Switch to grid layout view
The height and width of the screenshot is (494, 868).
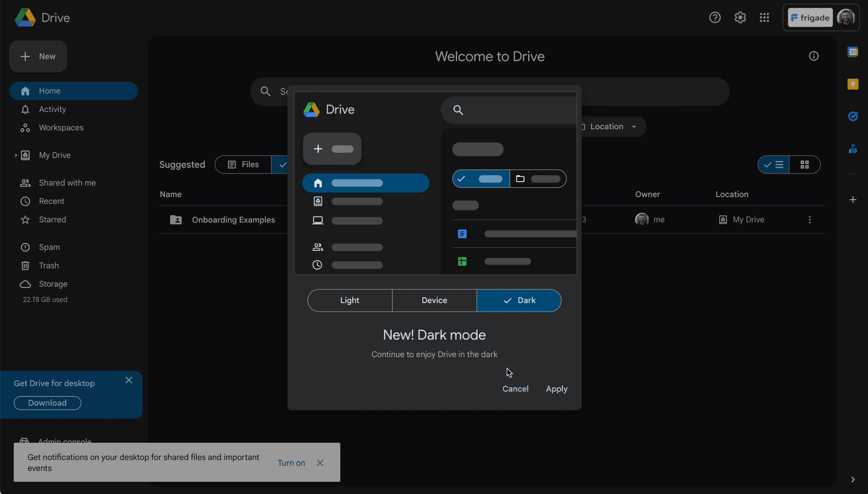(805, 165)
